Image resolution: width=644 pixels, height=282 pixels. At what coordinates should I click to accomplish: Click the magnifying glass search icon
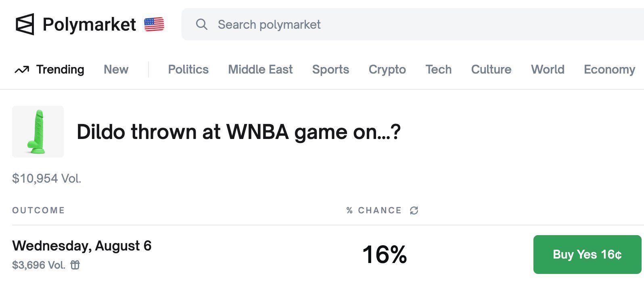tap(202, 24)
